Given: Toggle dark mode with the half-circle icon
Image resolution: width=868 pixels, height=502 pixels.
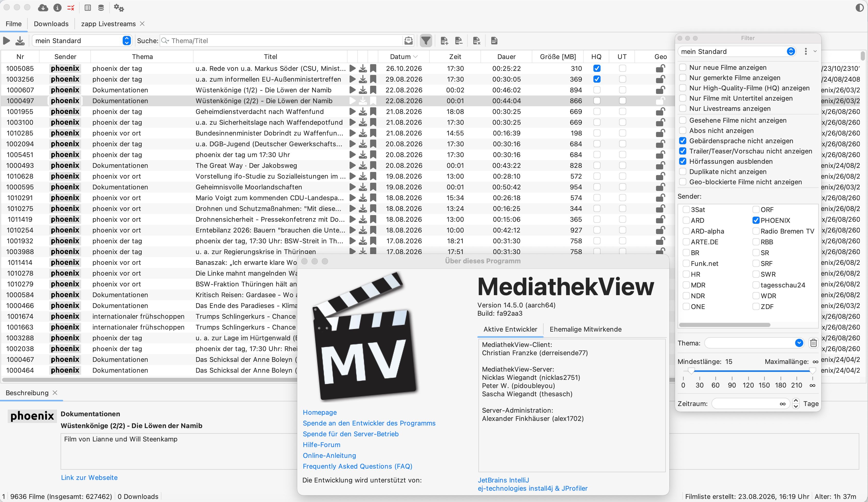Looking at the screenshot, I should [859, 8].
